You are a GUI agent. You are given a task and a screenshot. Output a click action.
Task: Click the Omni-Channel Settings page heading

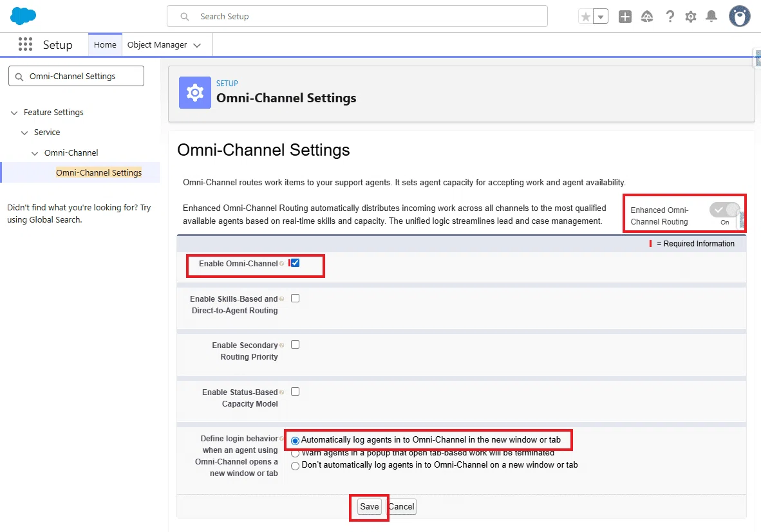click(x=263, y=150)
